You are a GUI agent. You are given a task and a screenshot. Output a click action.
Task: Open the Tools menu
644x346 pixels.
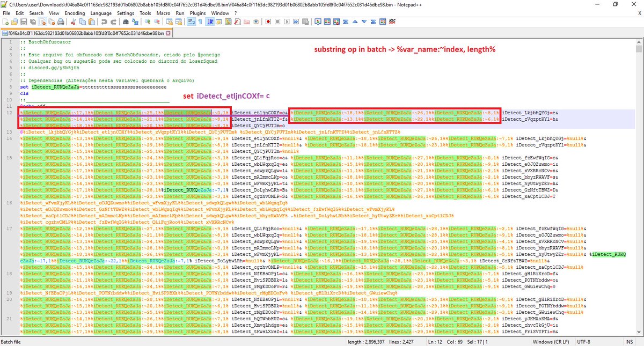click(145, 12)
